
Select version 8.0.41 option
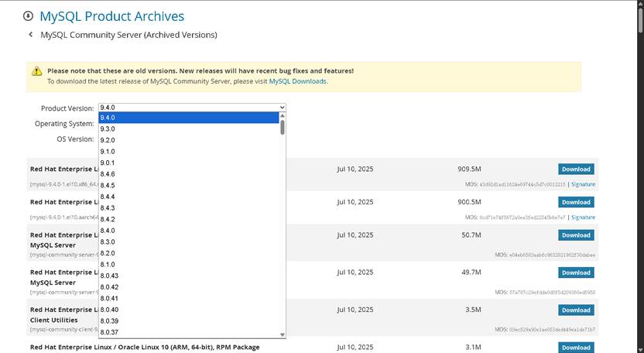[189, 298]
